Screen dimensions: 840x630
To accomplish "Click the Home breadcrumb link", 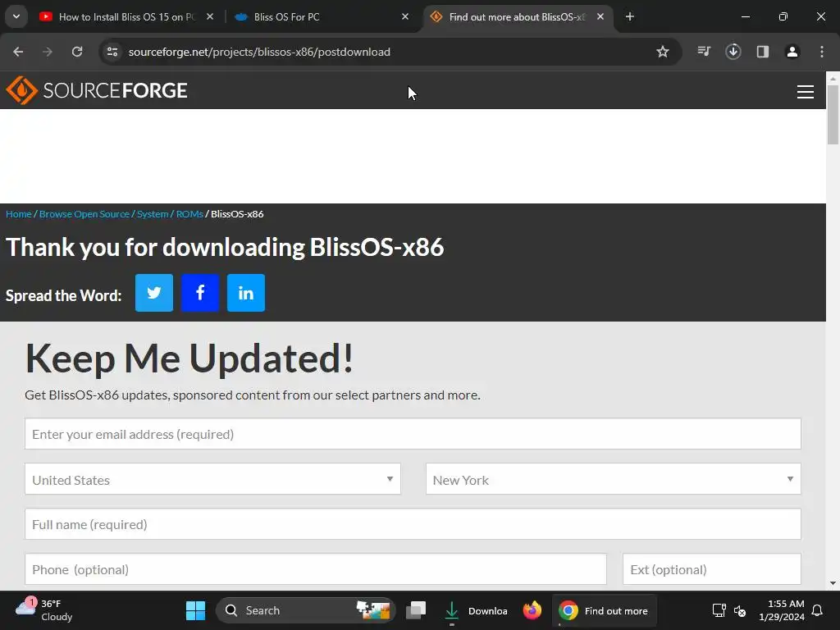I will coord(19,214).
